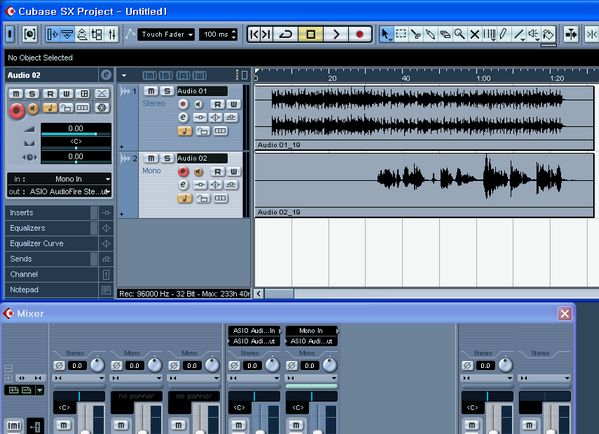Lock the Audio 01 track
Image resolution: width=599 pixels, height=434 pixels.
202,131
